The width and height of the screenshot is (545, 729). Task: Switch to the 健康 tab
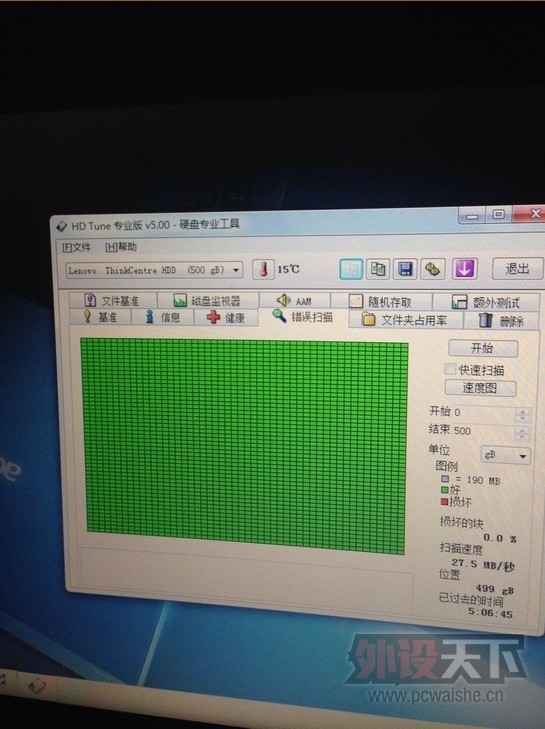coord(226,318)
